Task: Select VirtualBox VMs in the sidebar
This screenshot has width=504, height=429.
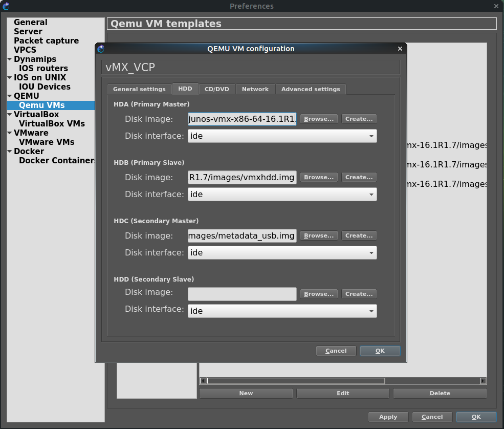Action: click(52, 124)
